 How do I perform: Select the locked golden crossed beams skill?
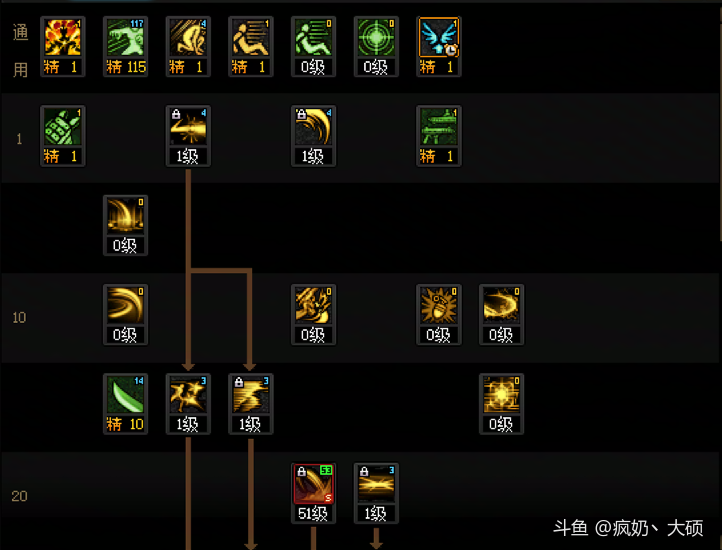[376, 493]
